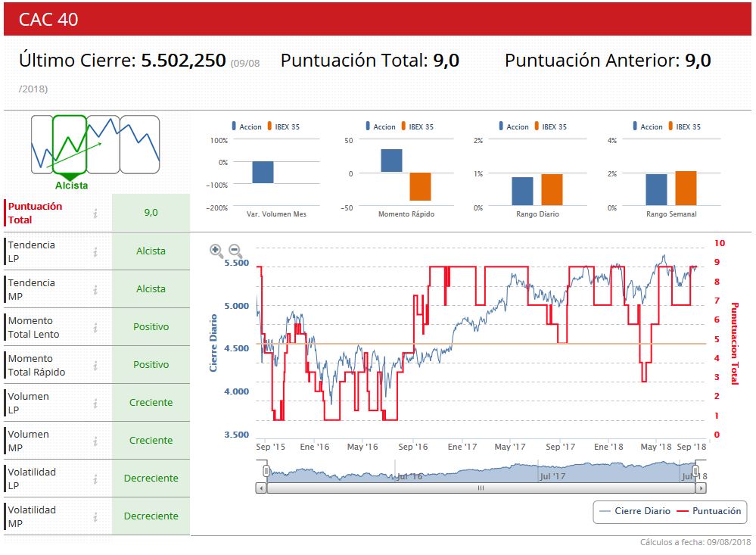Toggle IBEX 35 series in Momento Rápido chart
756x555 pixels.
coord(418,126)
